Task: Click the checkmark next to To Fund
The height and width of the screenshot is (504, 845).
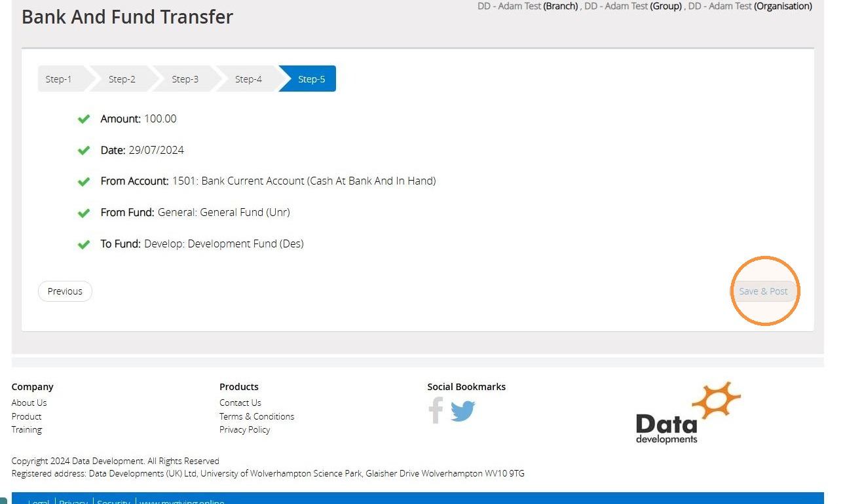Action: [84, 244]
